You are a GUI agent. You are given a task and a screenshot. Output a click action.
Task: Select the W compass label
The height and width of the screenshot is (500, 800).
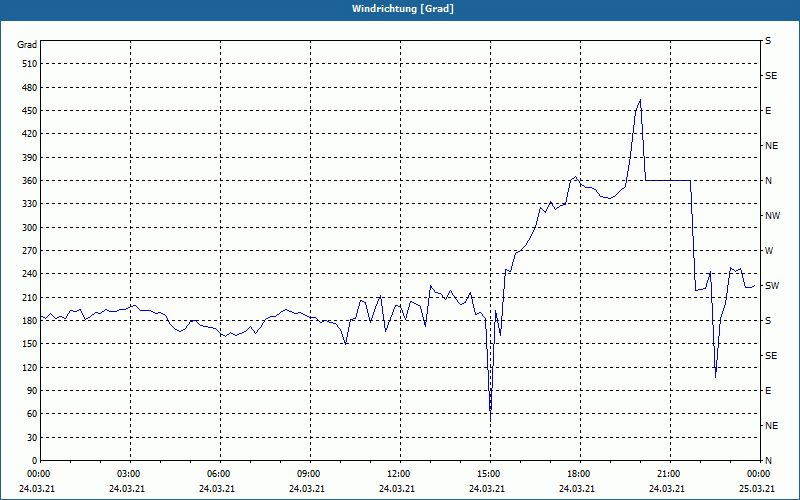click(x=769, y=251)
